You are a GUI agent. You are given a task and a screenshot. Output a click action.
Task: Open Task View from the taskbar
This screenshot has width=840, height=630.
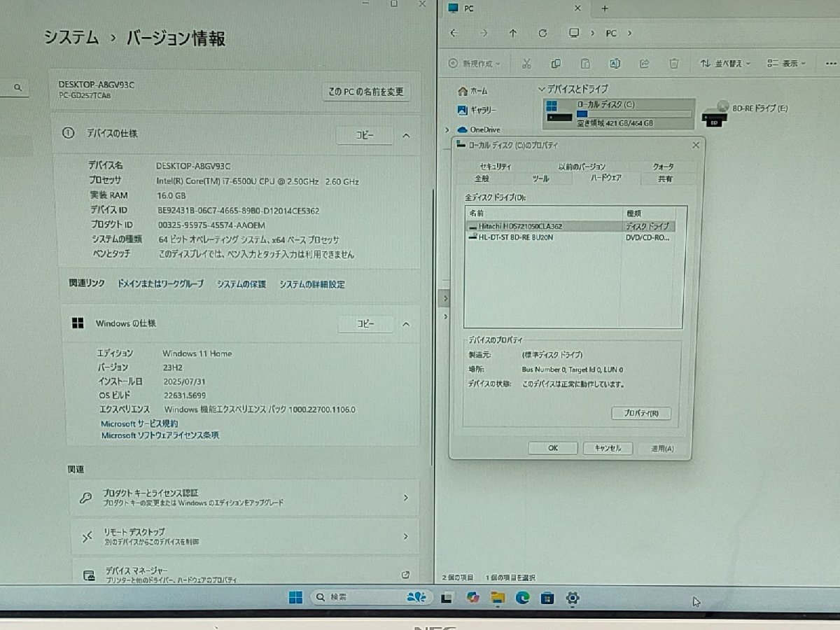coord(446,598)
